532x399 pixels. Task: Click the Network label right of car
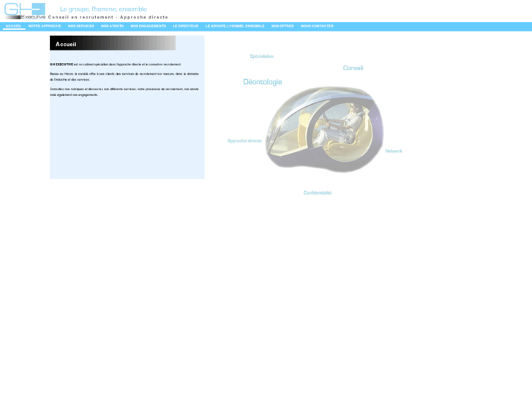pos(394,151)
